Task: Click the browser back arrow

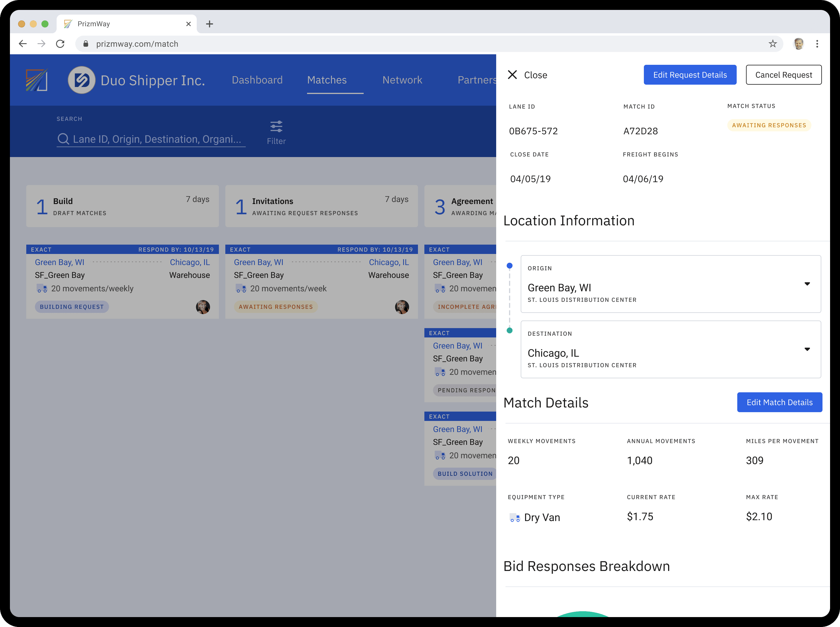Action: point(23,44)
